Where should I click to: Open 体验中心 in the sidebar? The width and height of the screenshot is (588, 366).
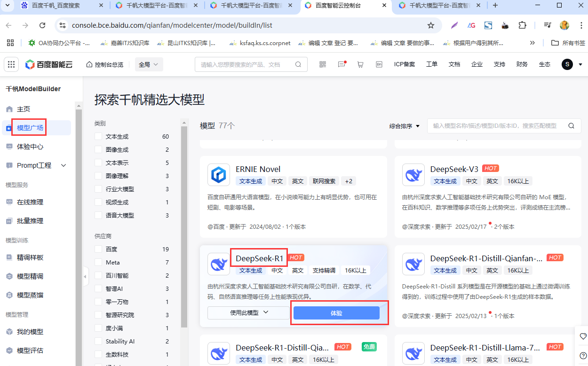[x=30, y=147]
